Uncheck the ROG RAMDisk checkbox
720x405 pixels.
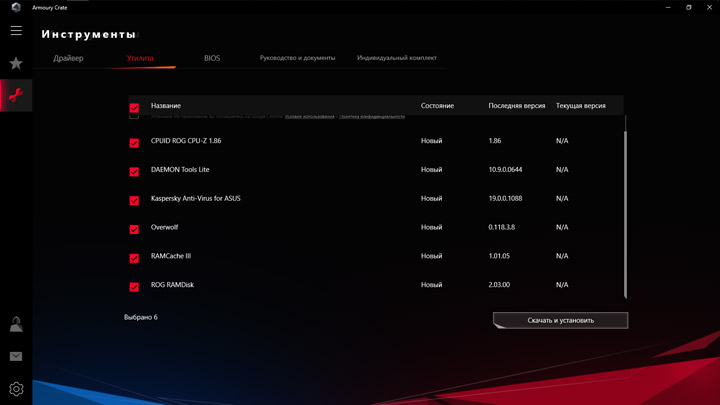(x=134, y=287)
